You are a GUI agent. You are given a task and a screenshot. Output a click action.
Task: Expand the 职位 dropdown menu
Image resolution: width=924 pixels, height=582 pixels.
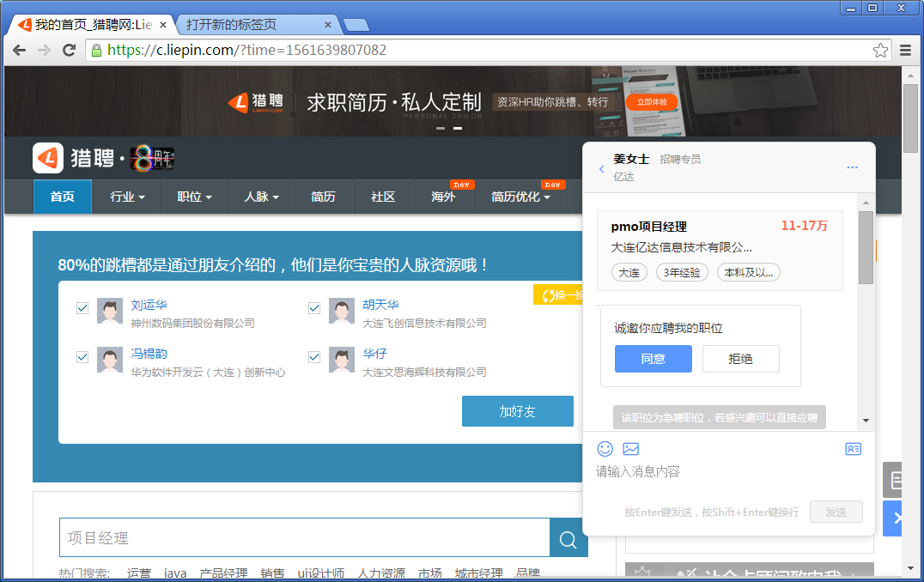point(194,197)
